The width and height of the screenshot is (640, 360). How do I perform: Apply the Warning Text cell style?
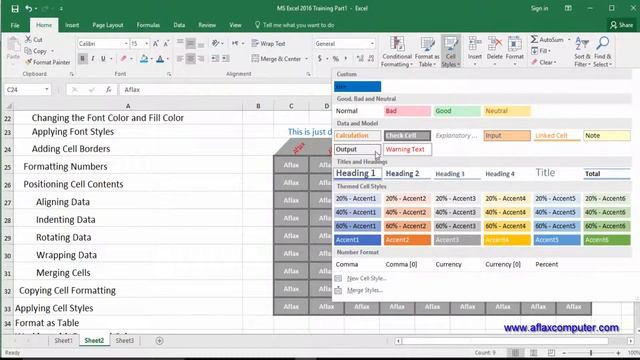click(x=407, y=149)
